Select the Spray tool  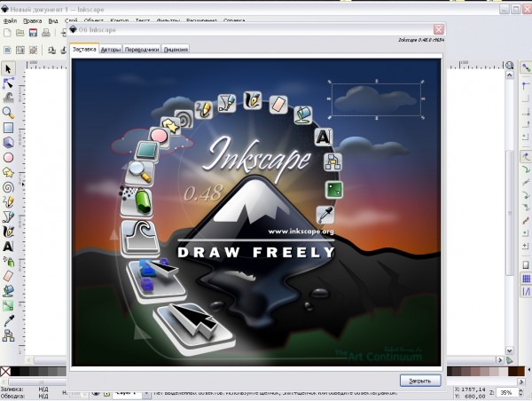[x=8, y=261]
